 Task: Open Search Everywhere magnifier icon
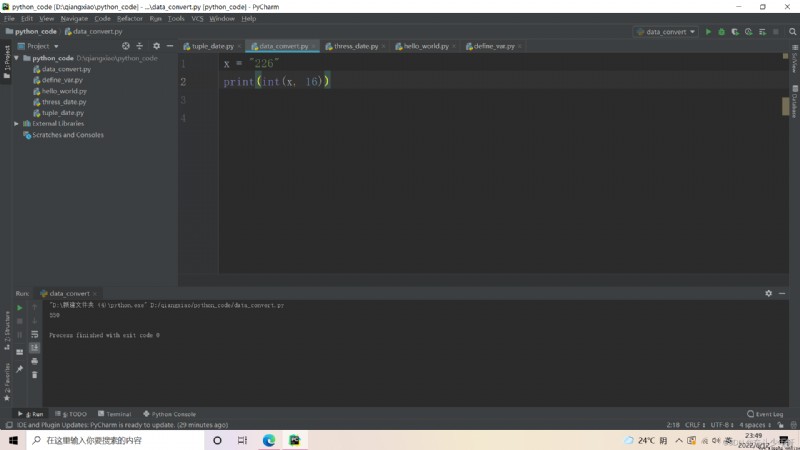(792, 32)
